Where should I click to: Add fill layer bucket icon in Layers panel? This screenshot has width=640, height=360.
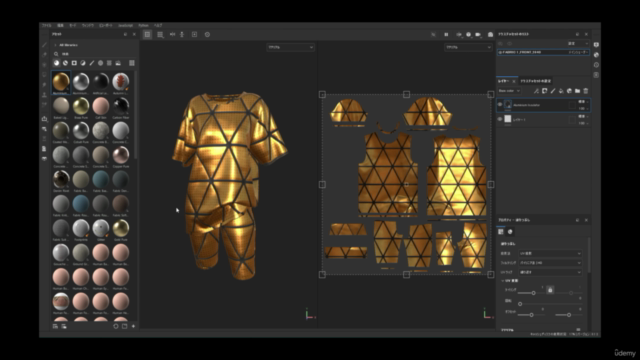561,91
